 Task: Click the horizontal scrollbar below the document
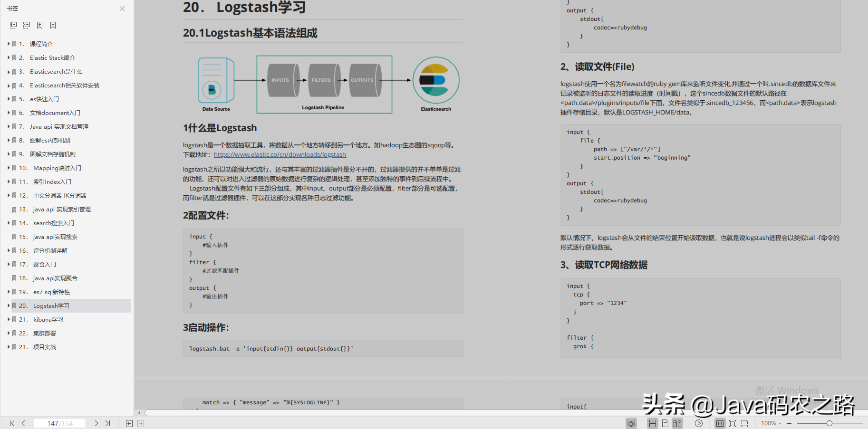(x=506, y=413)
